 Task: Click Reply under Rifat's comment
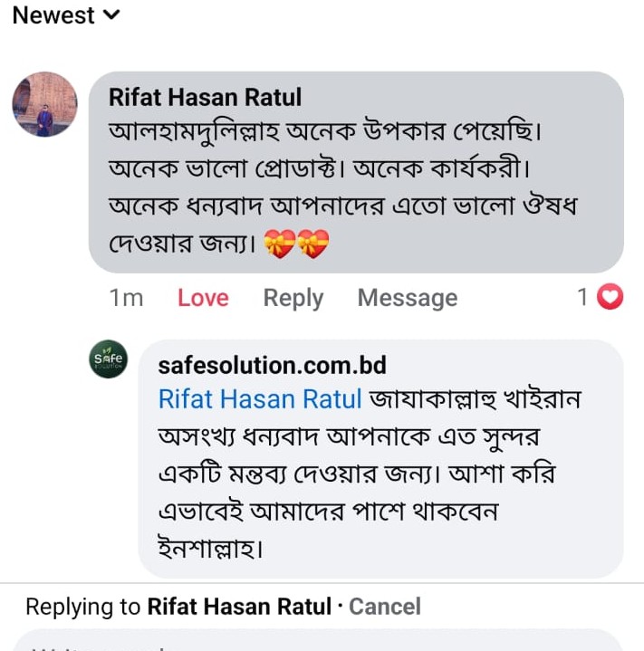point(293,298)
